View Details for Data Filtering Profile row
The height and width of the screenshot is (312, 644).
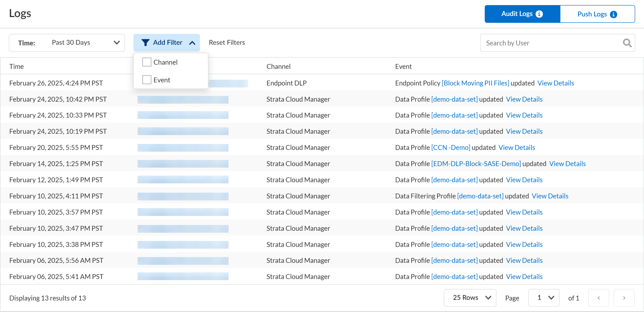click(550, 196)
